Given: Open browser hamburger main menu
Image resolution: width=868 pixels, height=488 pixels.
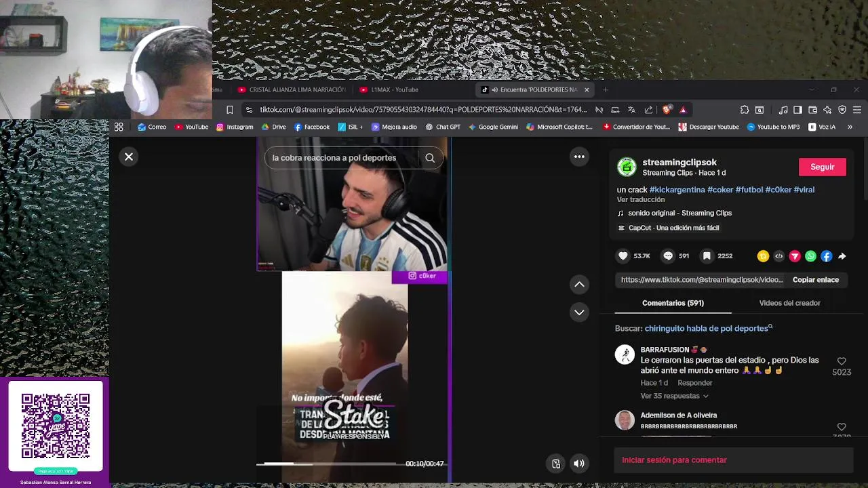Looking at the screenshot, I should coord(857,110).
